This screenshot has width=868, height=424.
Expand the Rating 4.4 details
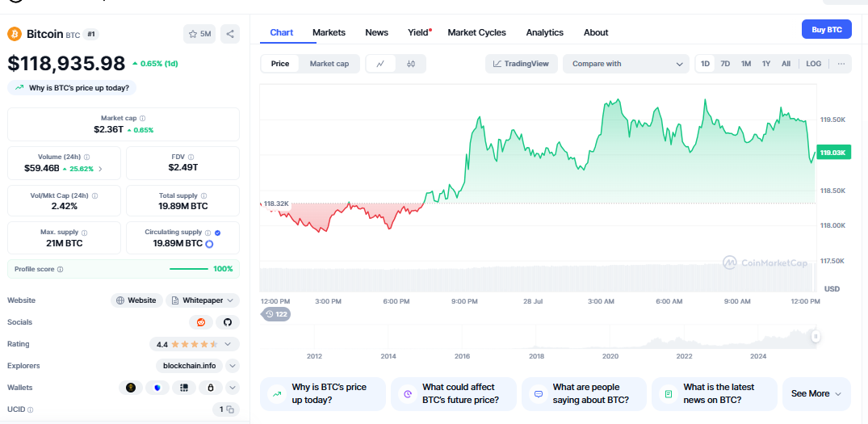[x=228, y=344]
